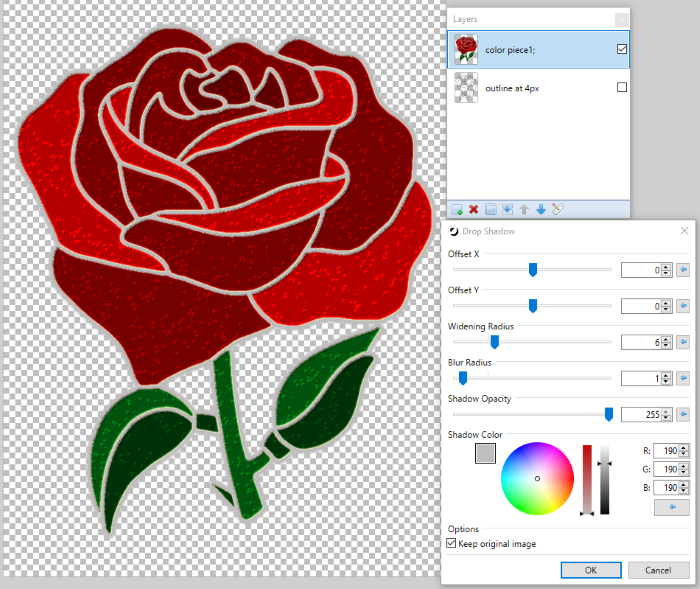The height and width of the screenshot is (589, 700).
Task: Click the Shadow Opacity slider handle
Action: [608, 414]
